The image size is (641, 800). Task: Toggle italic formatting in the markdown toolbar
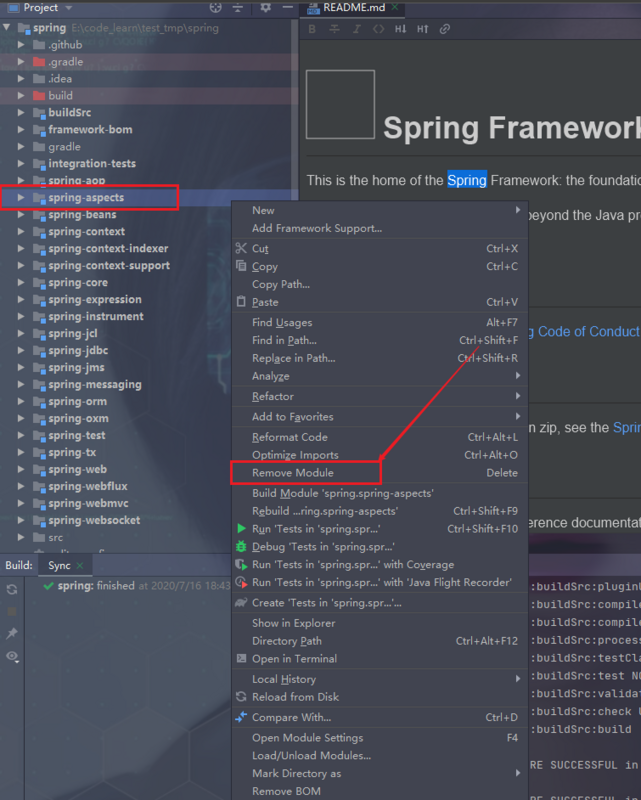357,29
